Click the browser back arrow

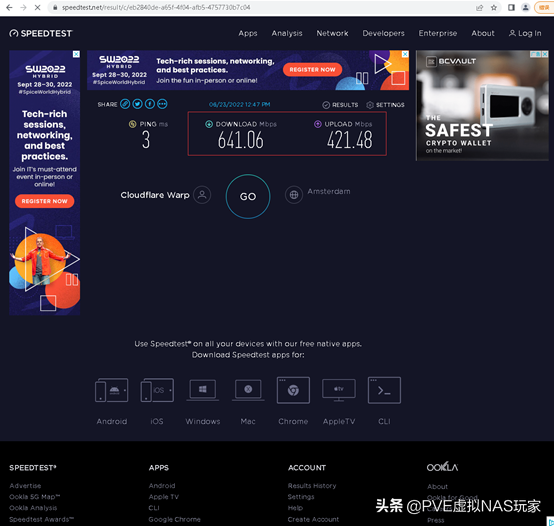tap(9, 7)
